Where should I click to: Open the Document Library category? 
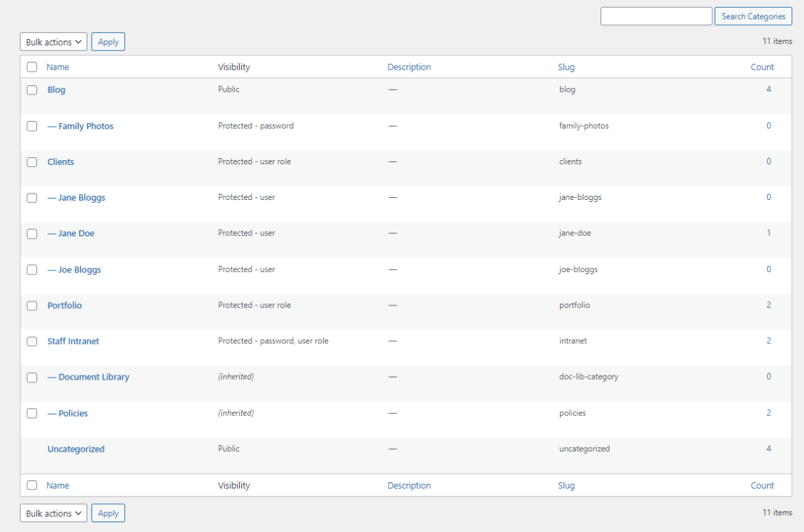coord(94,378)
